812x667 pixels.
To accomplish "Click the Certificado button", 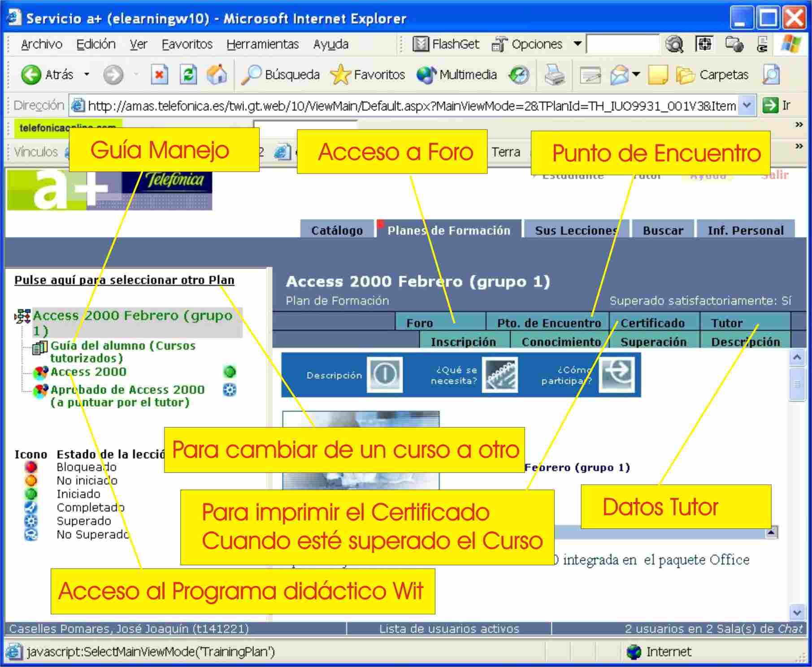I will click(x=652, y=323).
